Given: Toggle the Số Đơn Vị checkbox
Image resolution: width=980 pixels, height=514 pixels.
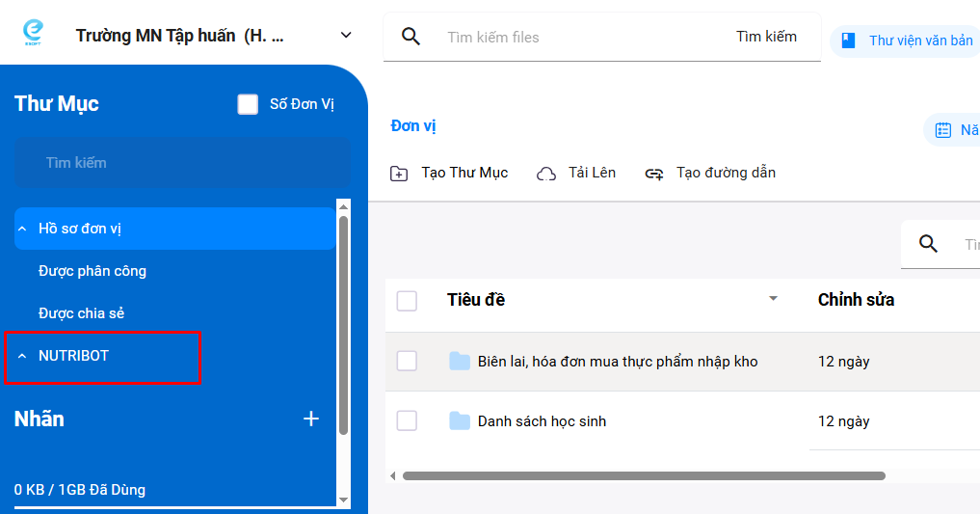Looking at the screenshot, I should click(249, 104).
